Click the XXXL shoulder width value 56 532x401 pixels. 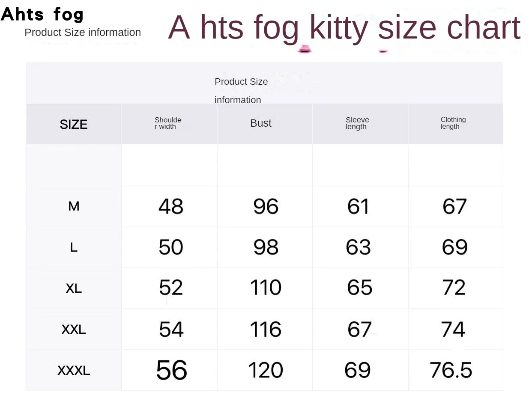(171, 370)
